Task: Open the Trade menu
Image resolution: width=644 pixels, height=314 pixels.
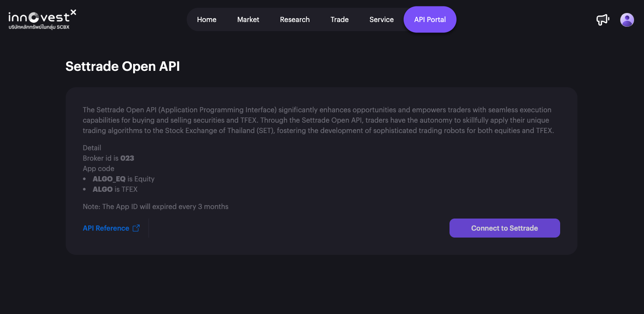Action: [340, 19]
